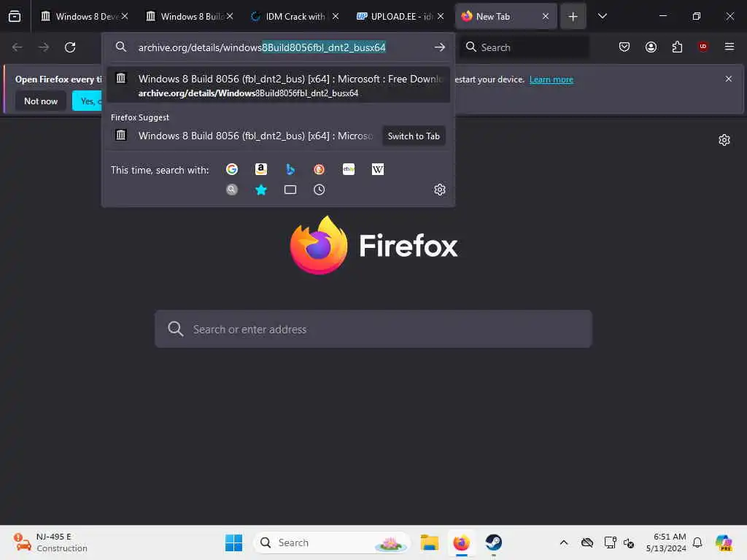Go forward one page
747x560 pixels.
(43, 47)
